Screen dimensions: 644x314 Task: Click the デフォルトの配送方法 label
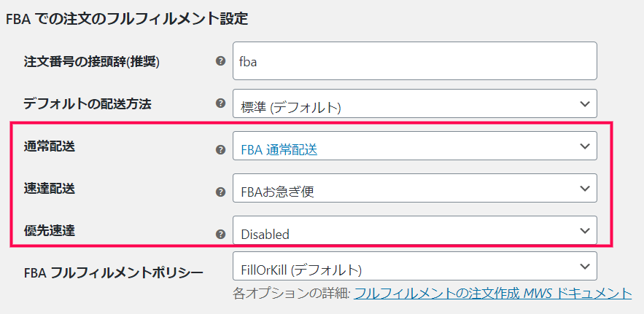pos(88,103)
